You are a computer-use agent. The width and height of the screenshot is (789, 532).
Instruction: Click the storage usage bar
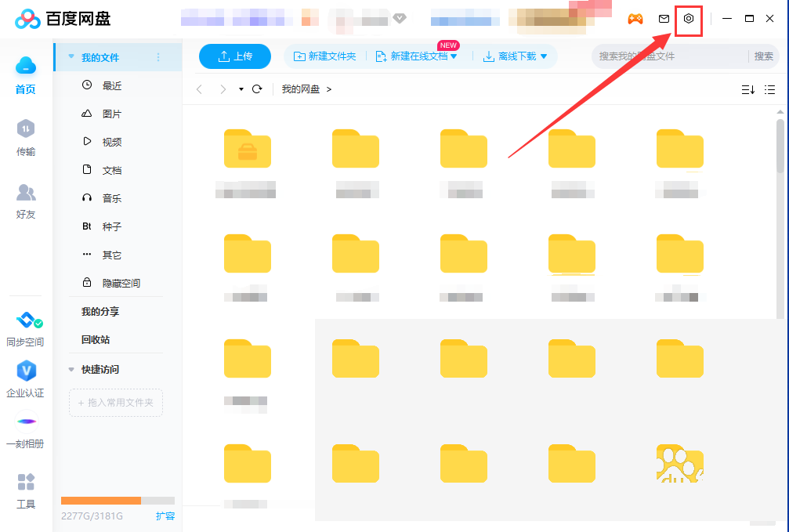118,501
